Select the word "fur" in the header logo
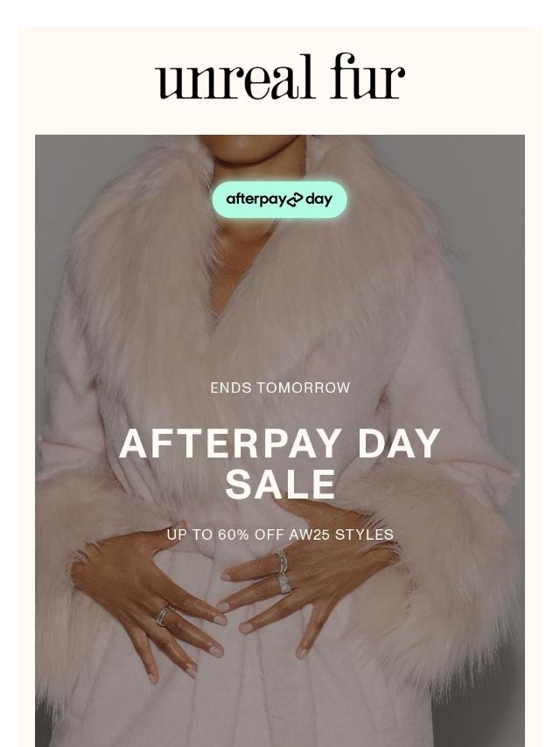This screenshot has height=747, width=560. click(x=367, y=76)
